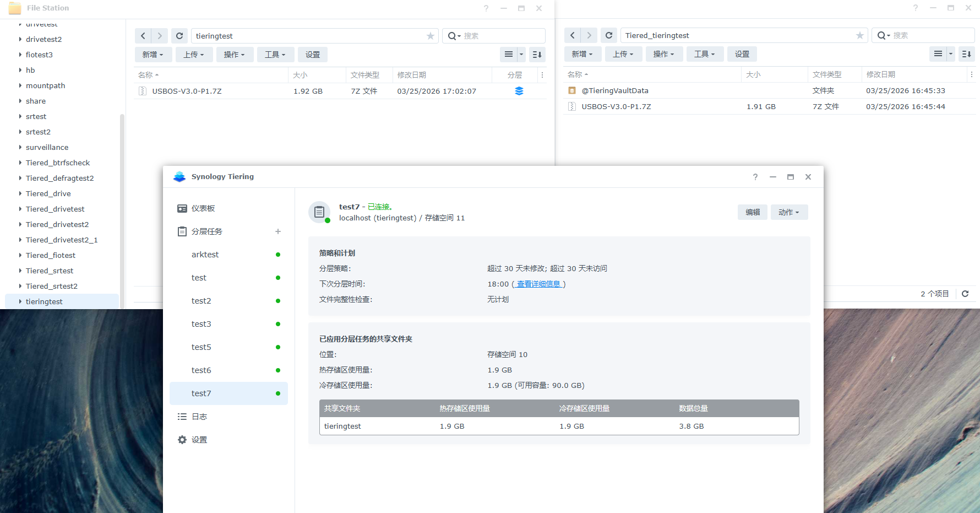Select the arktest tiering task
The image size is (980, 513).
click(205, 255)
